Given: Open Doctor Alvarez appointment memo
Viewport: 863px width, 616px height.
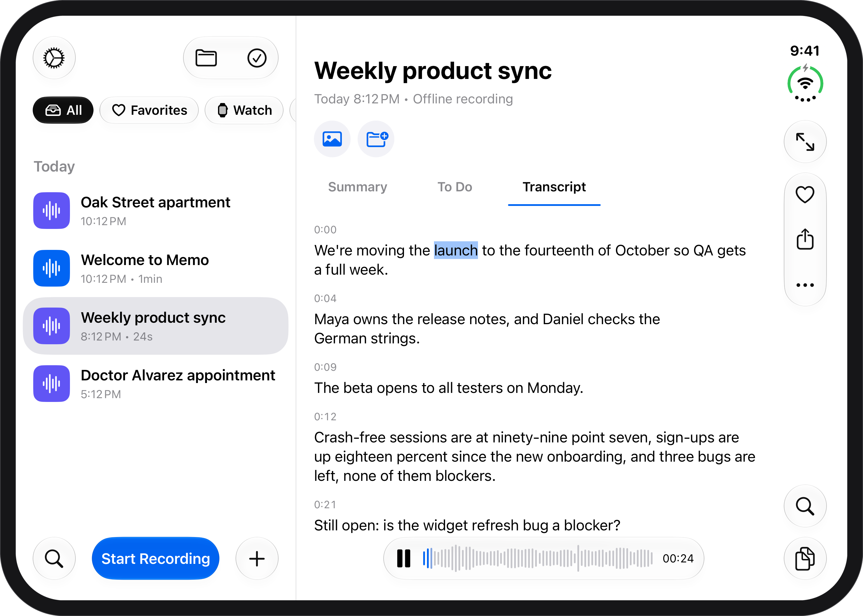Looking at the screenshot, I should click(x=156, y=384).
